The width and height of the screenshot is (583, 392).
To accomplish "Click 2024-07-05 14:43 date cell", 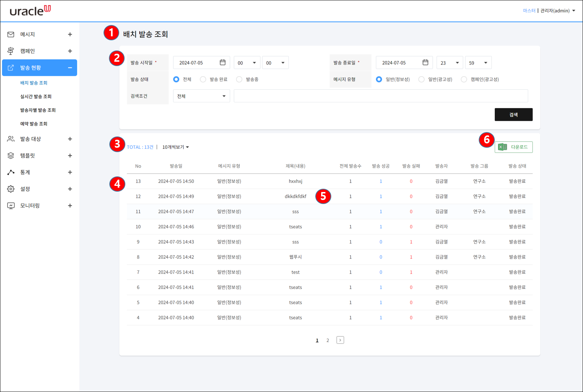I will tap(176, 242).
